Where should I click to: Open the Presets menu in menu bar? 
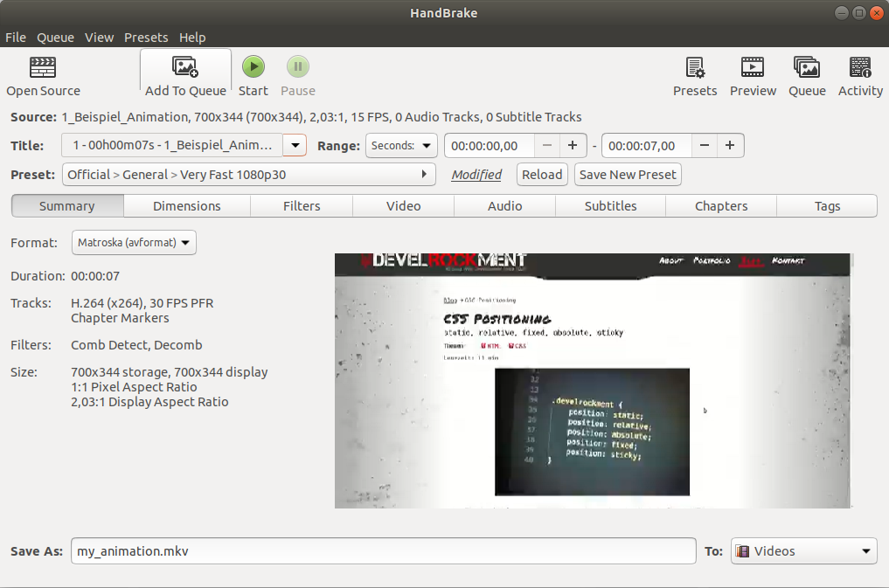146,38
